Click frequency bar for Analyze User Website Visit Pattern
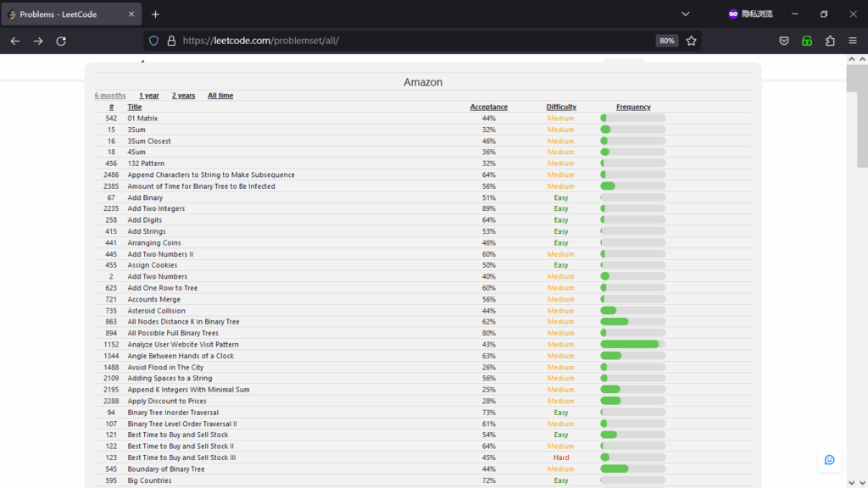This screenshot has width=868, height=488. [632, 344]
